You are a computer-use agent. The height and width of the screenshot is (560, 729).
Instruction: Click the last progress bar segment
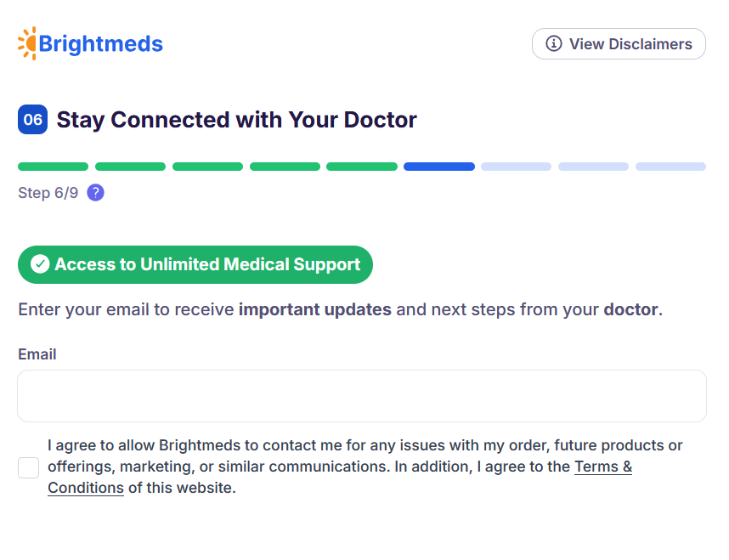(670, 167)
